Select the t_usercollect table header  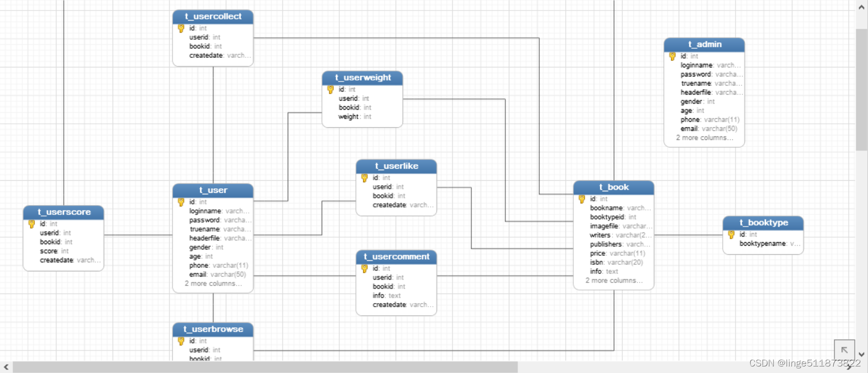pyautogui.click(x=213, y=17)
